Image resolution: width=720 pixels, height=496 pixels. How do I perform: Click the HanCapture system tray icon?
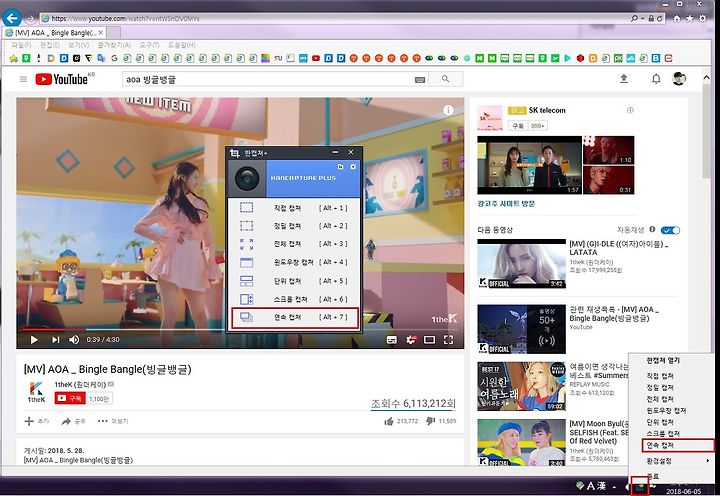tap(640, 486)
